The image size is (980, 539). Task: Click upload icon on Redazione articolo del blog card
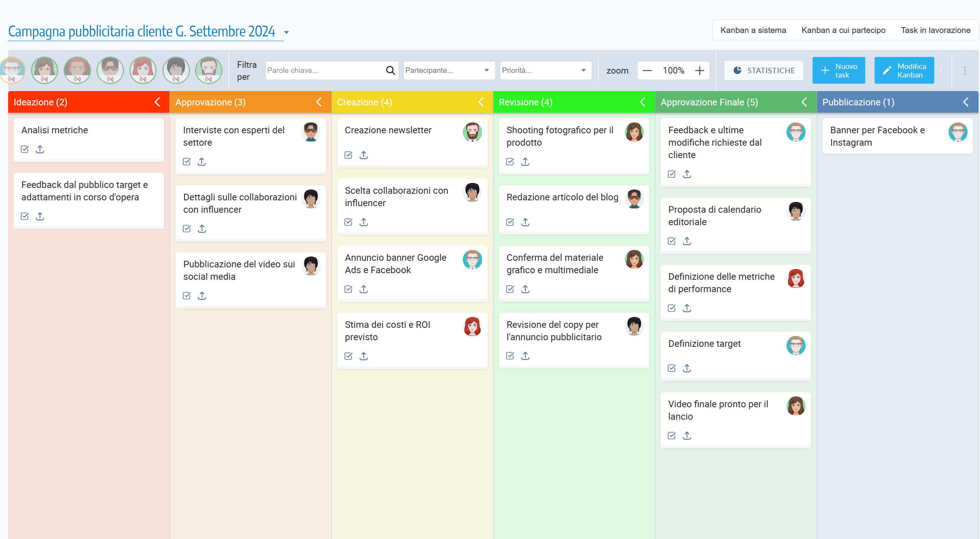click(x=526, y=222)
